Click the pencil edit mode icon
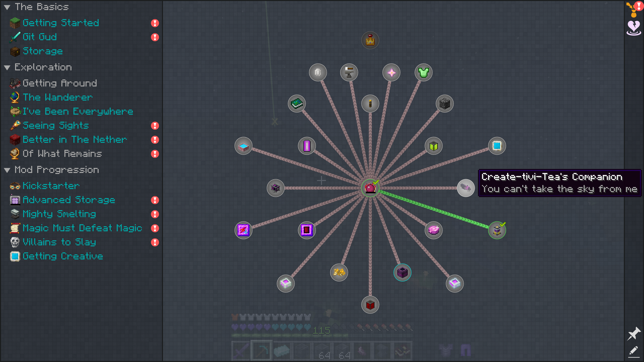 tap(634, 352)
